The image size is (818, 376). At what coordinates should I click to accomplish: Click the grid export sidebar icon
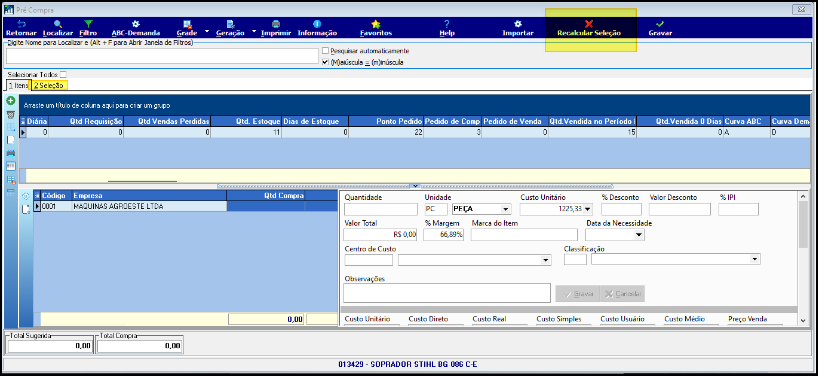pos(10,127)
